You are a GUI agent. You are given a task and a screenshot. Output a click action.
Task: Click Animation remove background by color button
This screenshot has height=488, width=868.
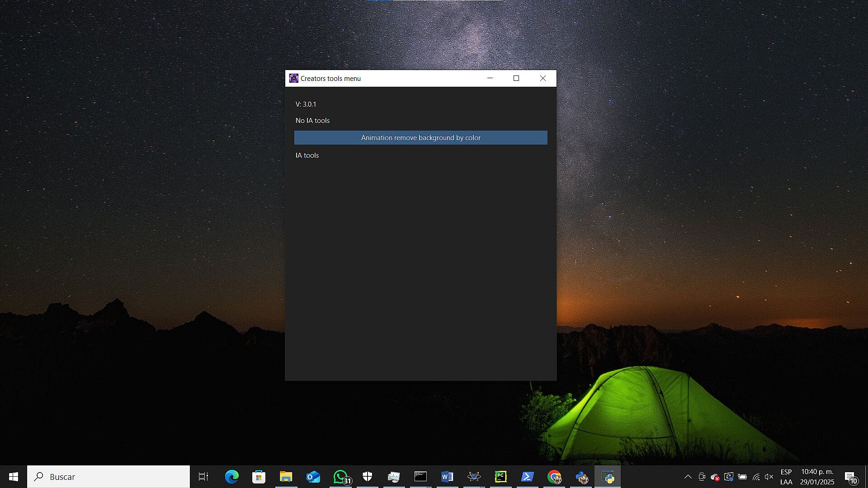tap(420, 138)
